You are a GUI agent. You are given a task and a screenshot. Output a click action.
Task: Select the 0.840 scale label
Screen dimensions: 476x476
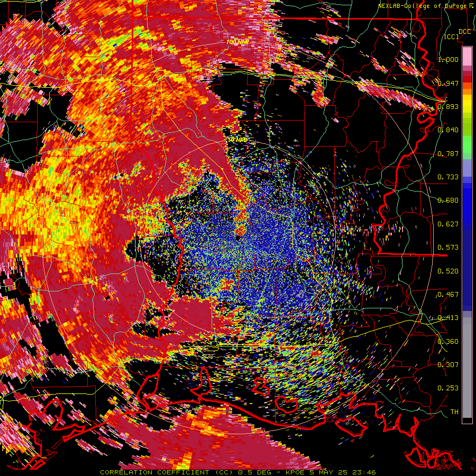[x=448, y=130]
